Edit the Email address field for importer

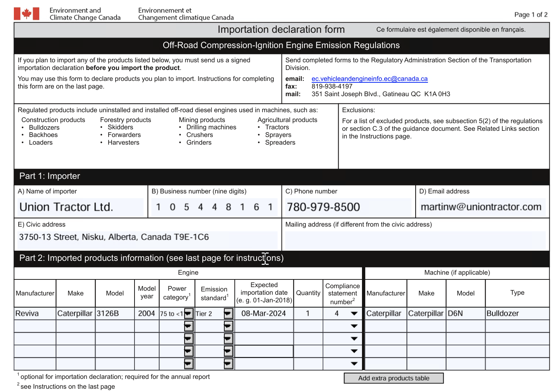[x=482, y=207]
